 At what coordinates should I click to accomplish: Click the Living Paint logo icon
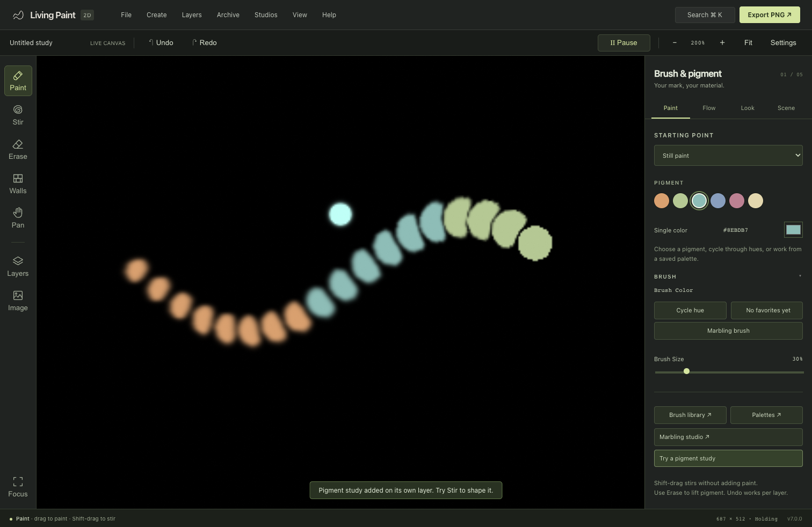click(18, 15)
